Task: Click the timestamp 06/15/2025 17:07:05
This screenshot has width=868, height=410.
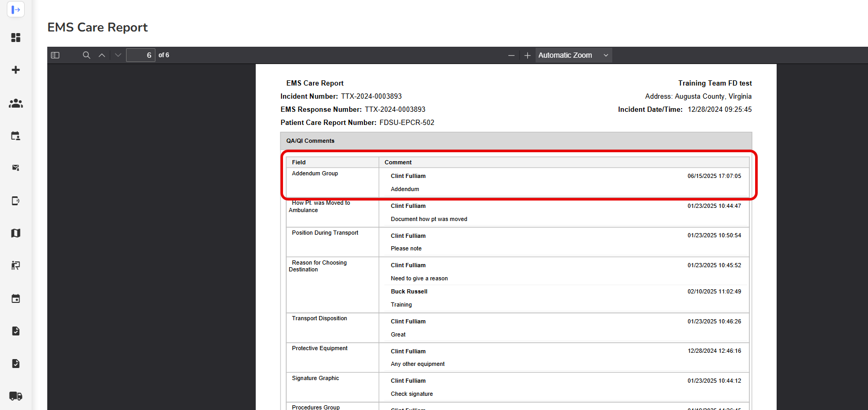Action: [714, 176]
